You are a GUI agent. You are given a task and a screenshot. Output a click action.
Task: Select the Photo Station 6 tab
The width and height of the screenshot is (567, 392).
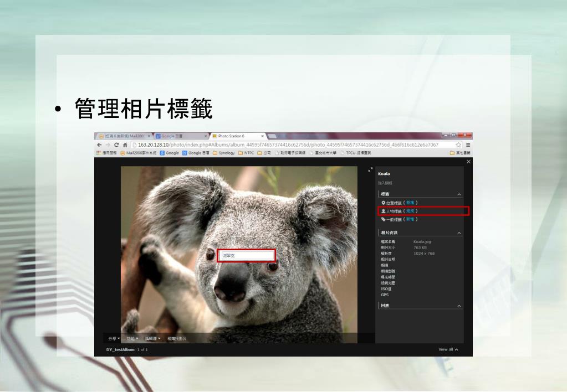click(236, 136)
